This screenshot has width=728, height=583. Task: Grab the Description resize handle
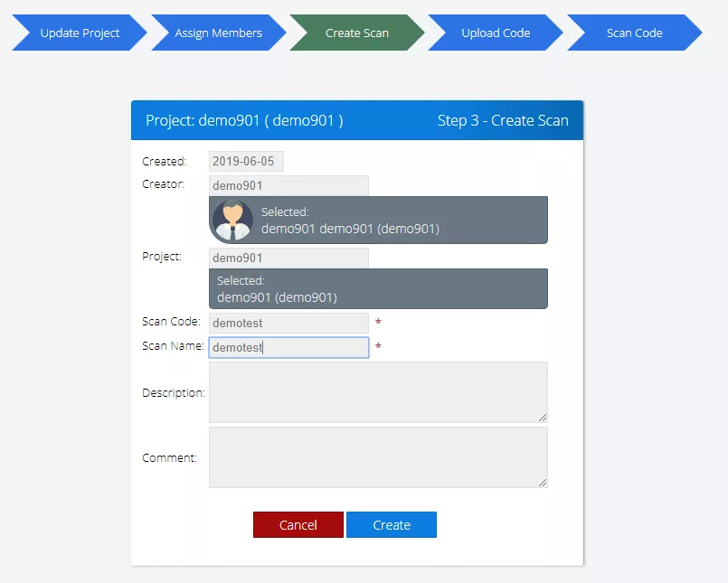(543, 418)
